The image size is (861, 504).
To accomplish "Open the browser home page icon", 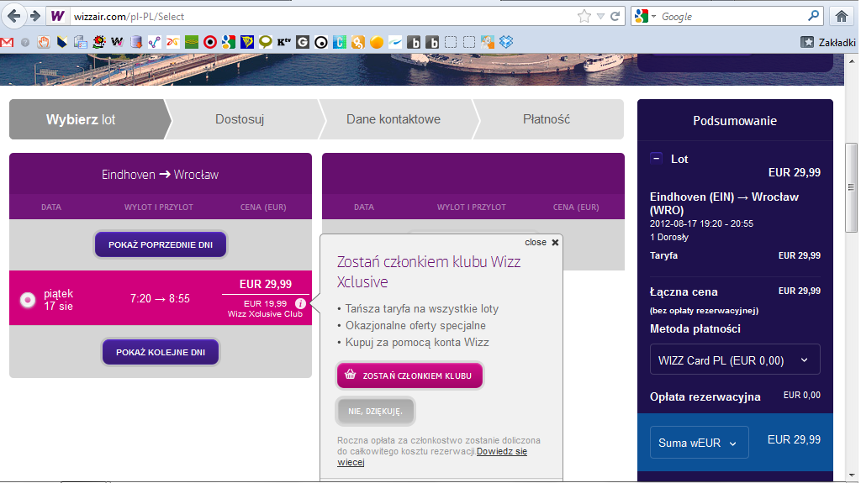I will (x=841, y=17).
